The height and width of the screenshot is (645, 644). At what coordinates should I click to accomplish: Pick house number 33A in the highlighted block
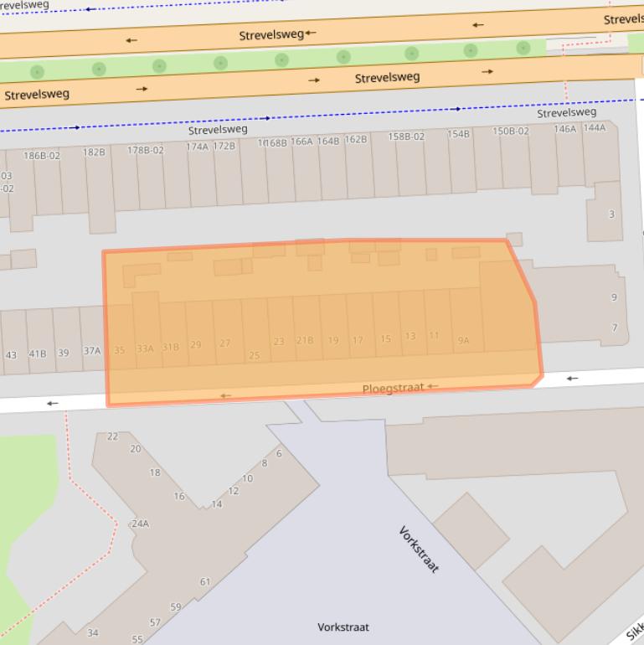tap(145, 348)
